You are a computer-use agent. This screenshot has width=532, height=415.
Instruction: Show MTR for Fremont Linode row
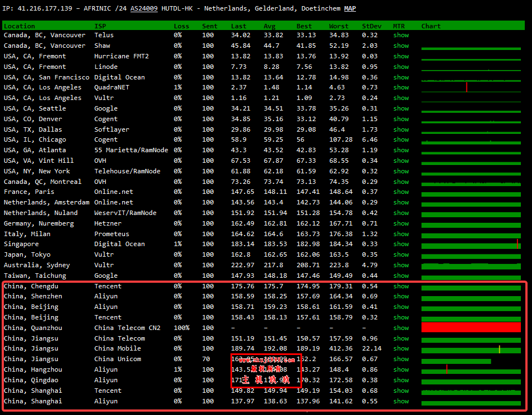click(x=401, y=67)
